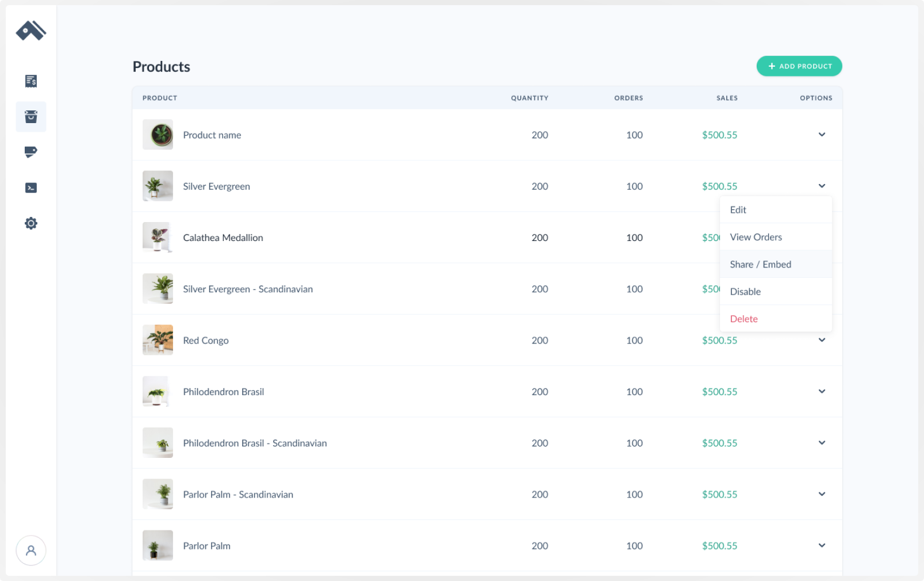This screenshot has width=924, height=581.
Task: Select View Orders in the context menu
Action: 756,236
